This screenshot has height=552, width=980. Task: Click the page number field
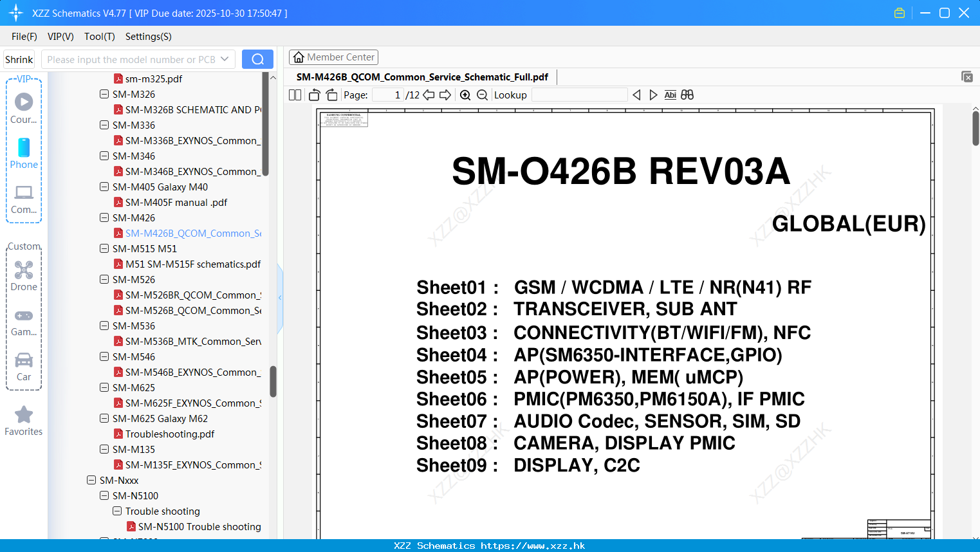[388, 95]
